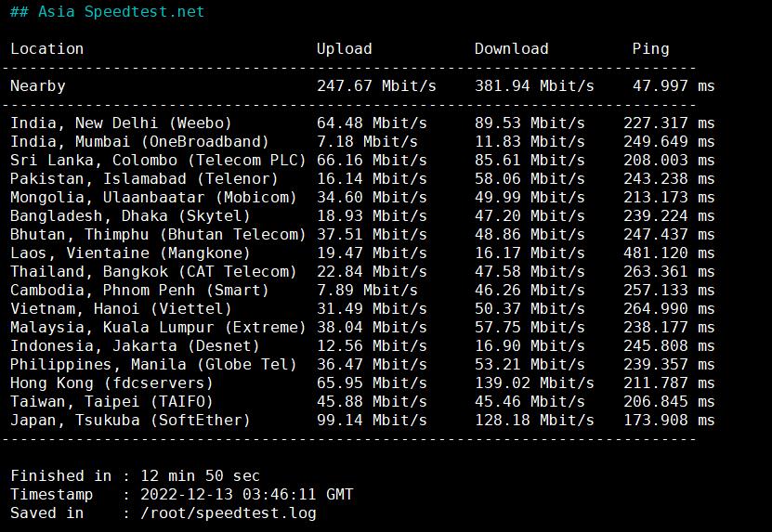Click the Finished in 12 min 50 sec text
Image resolution: width=772 pixels, height=532 pixels.
click(x=135, y=476)
